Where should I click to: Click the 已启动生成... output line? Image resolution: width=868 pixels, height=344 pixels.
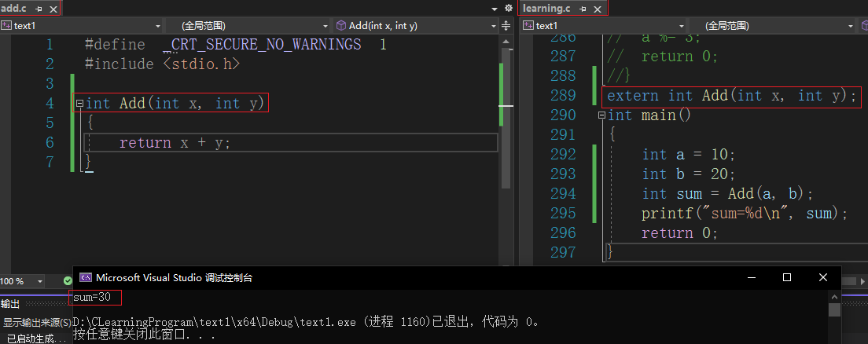click(x=38, y=339)
